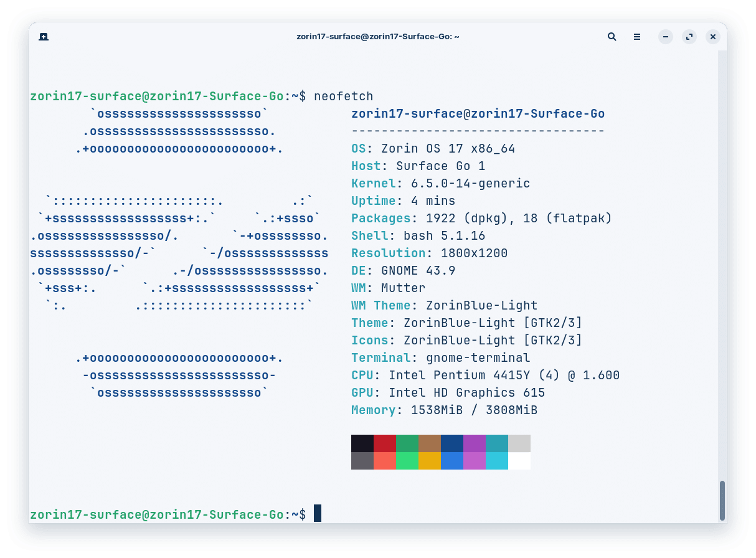Click the CPU line Intel Pentium 4415Y
This screenshot has height=558, width=756.
coord(486,376)
